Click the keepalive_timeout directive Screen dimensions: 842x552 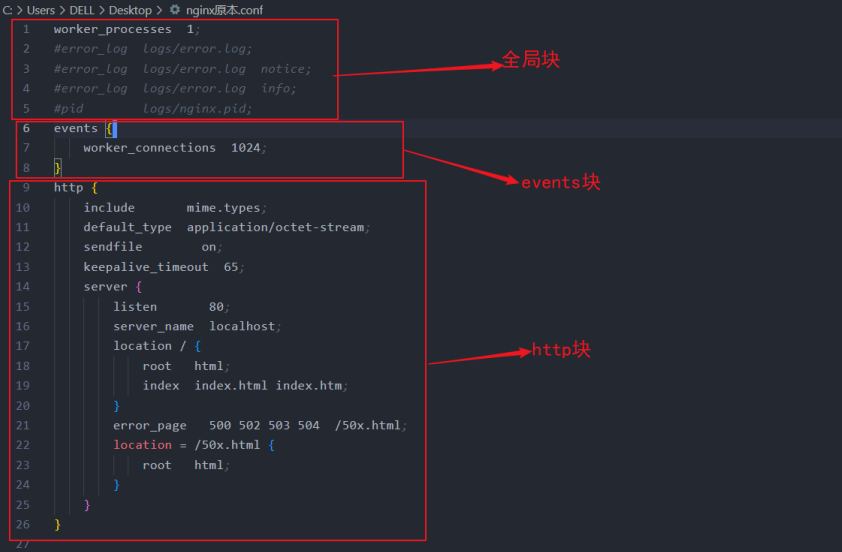146,267
